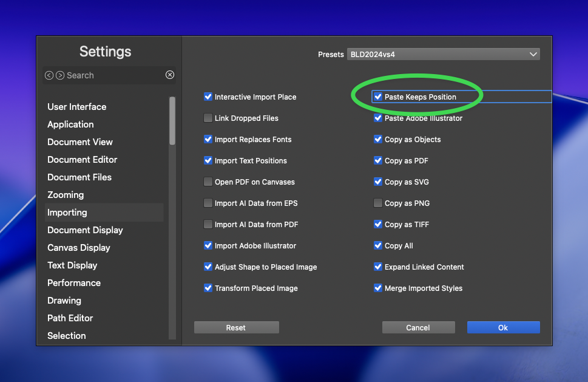Open the Presets dropdown

(x=443, y=54)
